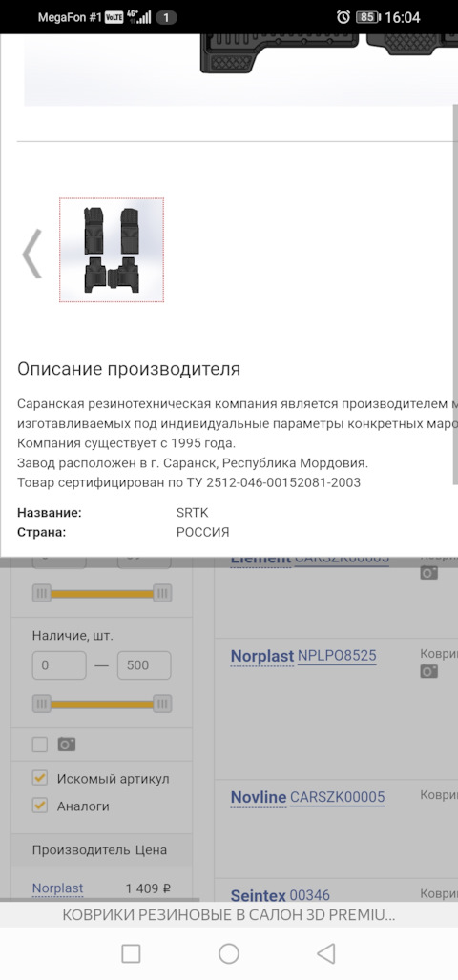
Task: Uncheck the Искомый артикул checkbox
Action: [x=40, y=779]
